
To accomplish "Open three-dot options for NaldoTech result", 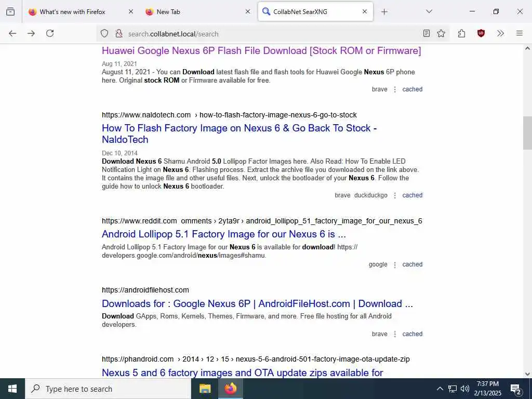I will coord(395,195).
